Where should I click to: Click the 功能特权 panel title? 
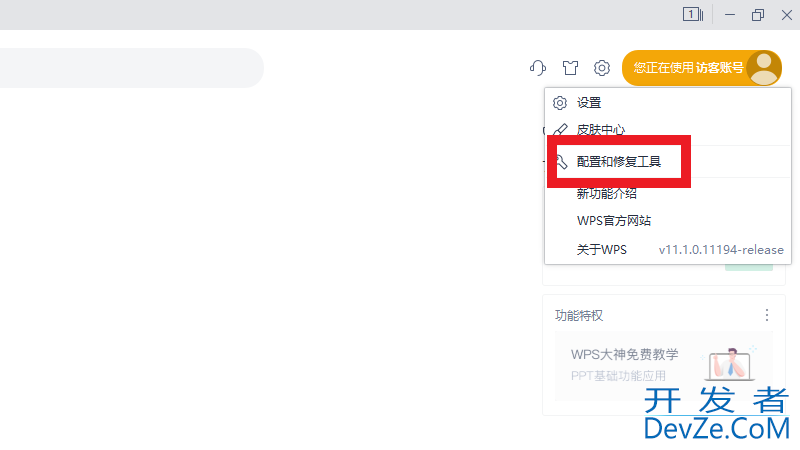pos(579,316)
